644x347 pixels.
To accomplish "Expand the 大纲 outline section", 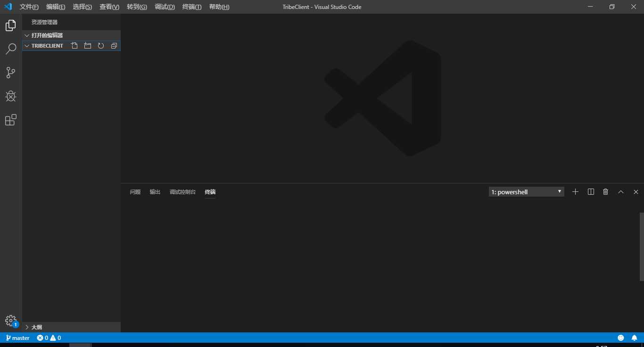I will click(71, 327).
